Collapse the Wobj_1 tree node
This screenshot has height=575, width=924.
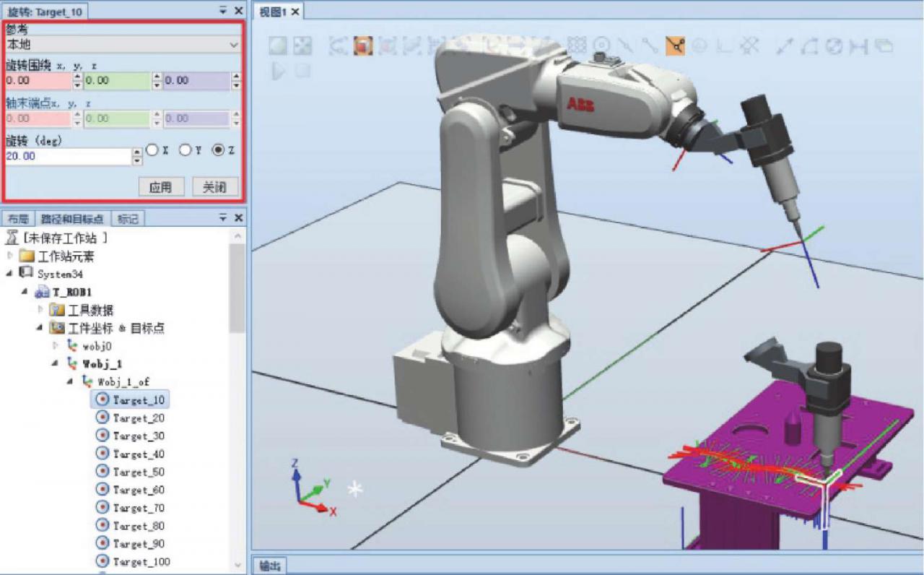click(56, 363)
